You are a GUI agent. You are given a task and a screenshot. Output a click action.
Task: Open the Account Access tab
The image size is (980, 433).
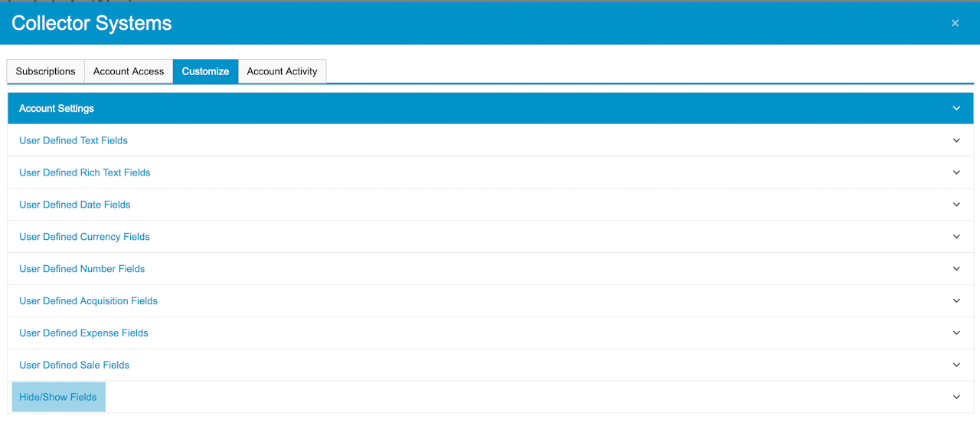coord(129,71)
